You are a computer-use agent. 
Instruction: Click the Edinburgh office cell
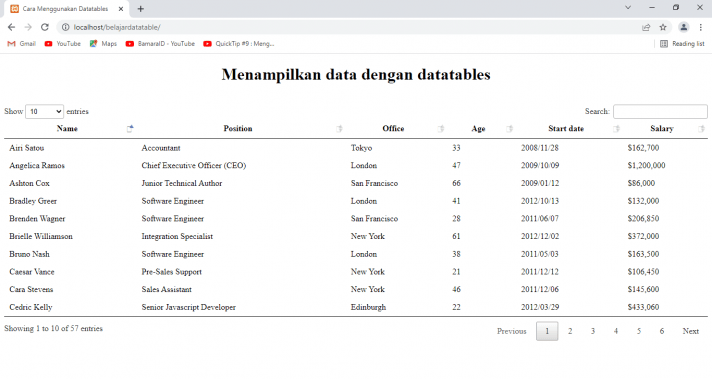point(368,307)
